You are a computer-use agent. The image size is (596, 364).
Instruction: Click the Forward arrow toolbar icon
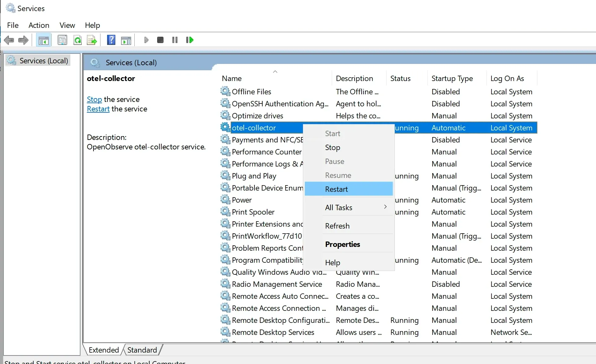[23, 40]
